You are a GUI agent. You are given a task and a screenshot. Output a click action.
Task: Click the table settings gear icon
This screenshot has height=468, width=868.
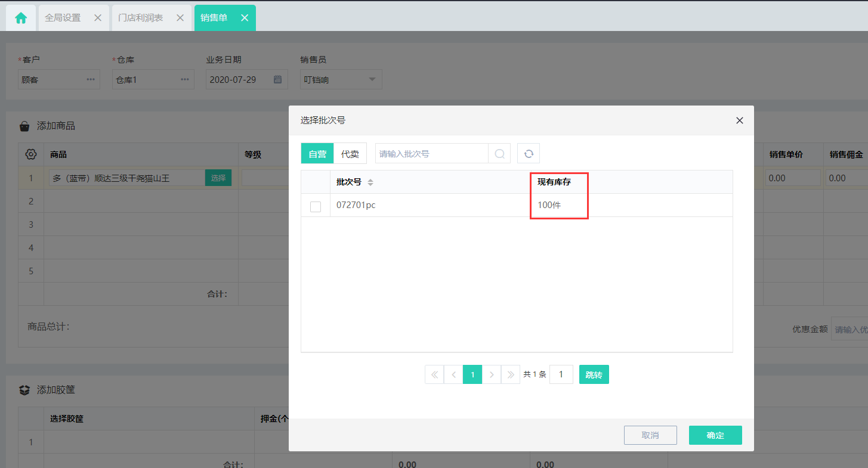[31, 154]
